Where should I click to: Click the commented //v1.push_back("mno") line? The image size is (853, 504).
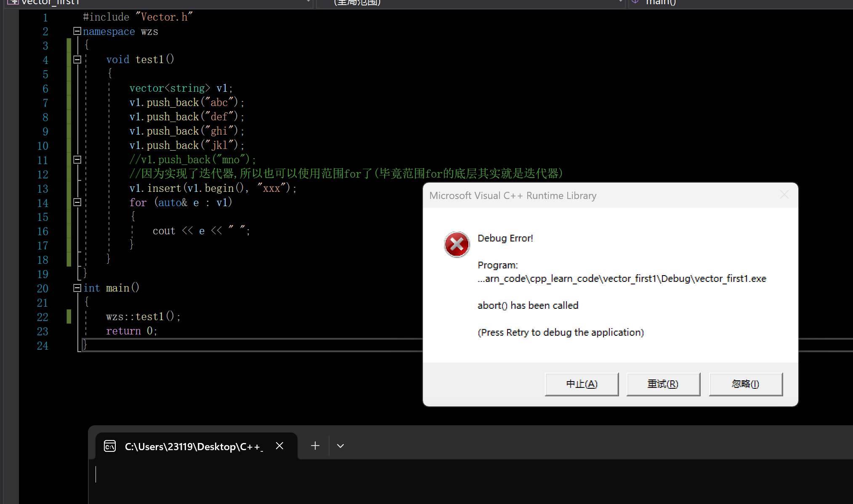click(193, 159)
